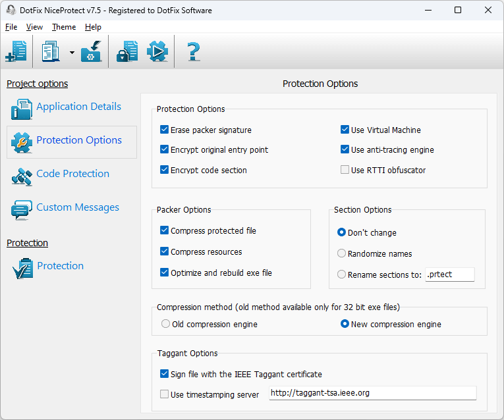The image size is (504, 420).
Task: Open the Theme menu
Action: (x=64, y=27)
